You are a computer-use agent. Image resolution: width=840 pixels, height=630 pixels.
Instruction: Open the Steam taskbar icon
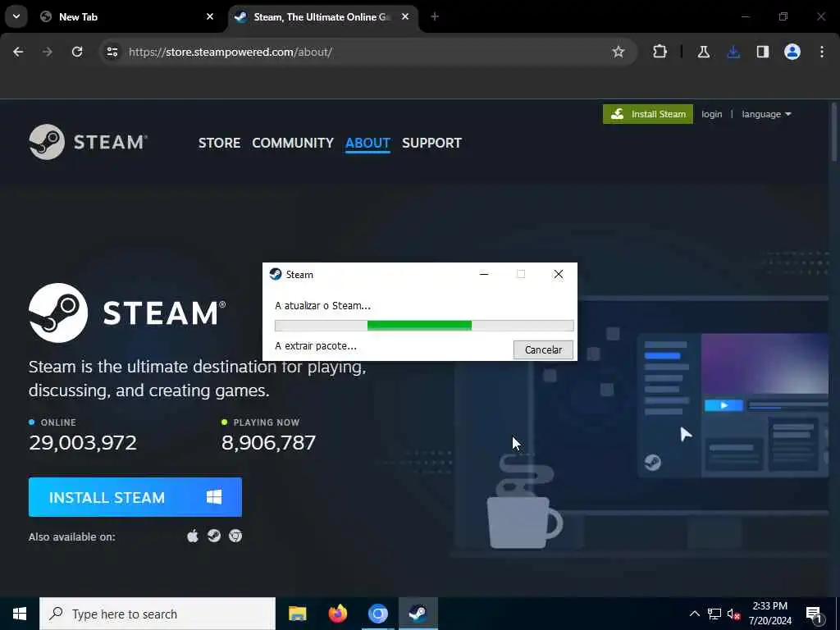click(x=418, y=614)
